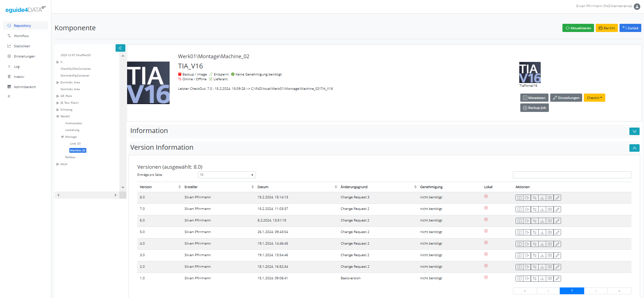Screen dimensions: 644x298
Task: Click the download icon for version 5.0
Action: click(x=542, y=232)
